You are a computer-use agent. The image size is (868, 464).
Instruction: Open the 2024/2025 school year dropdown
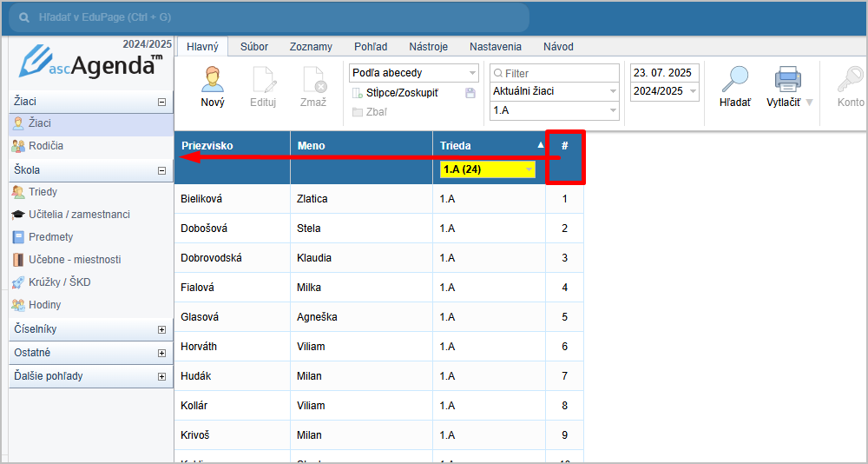(x=665, y=91)
